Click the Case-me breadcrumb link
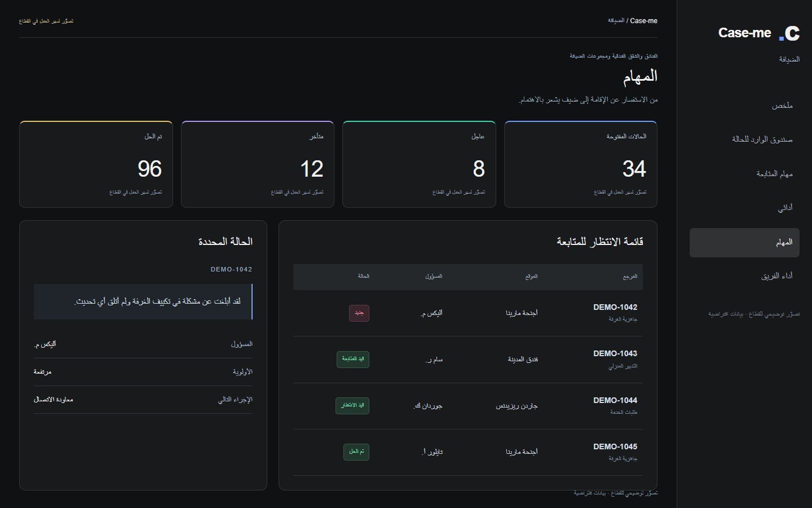 coord(644,21)
